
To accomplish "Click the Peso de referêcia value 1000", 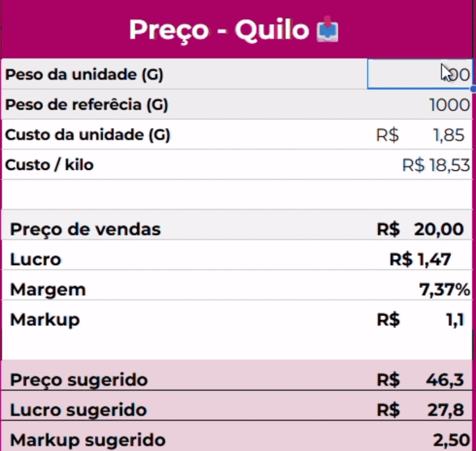I will (449, 105).
